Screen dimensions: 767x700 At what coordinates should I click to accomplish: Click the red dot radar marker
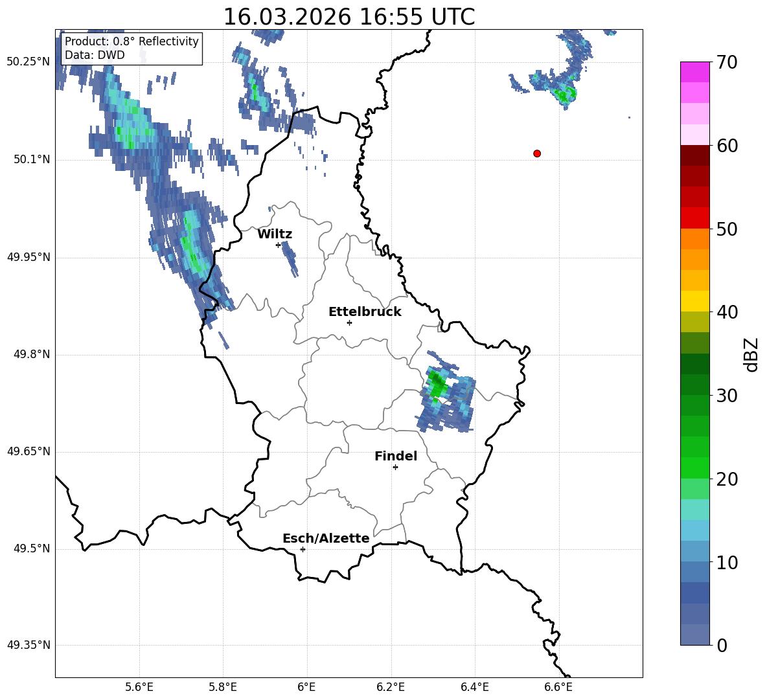click(537, 153)
